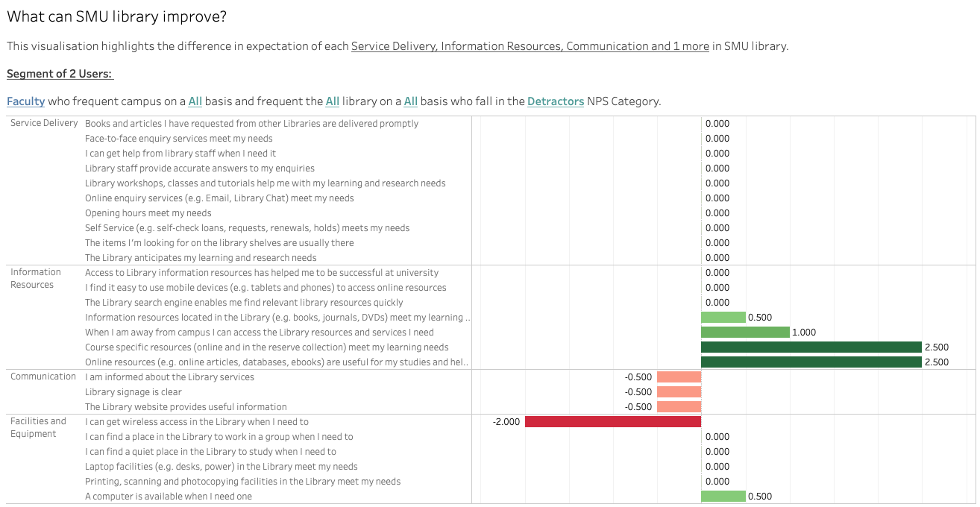Click the 0.000 value for Opening hours row
The height and width of the screenshot is (507, 980).
[x=717, y=213]
